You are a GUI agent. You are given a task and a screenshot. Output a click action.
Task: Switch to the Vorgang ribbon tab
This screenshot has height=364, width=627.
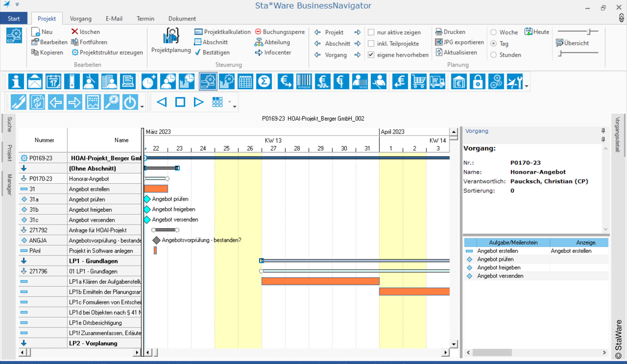81,19
